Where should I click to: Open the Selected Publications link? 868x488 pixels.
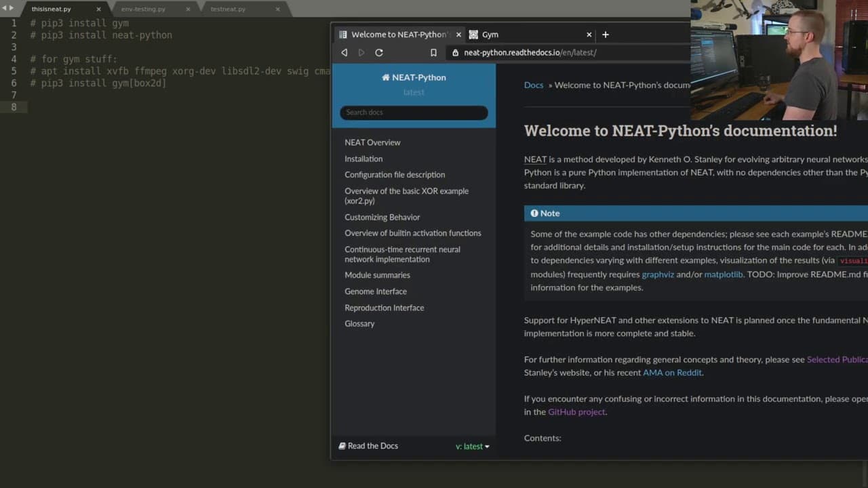(x=837, y=360)
